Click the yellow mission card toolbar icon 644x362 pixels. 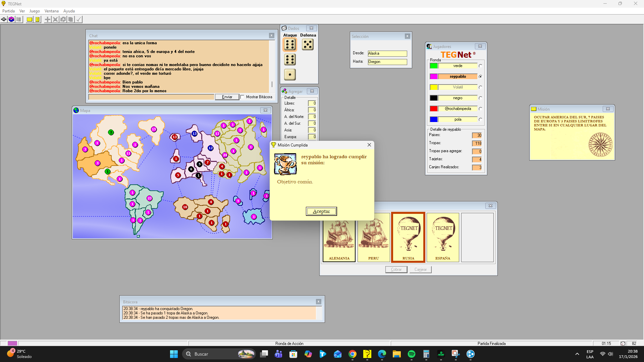pyautogui.click(x=30, y=19)
